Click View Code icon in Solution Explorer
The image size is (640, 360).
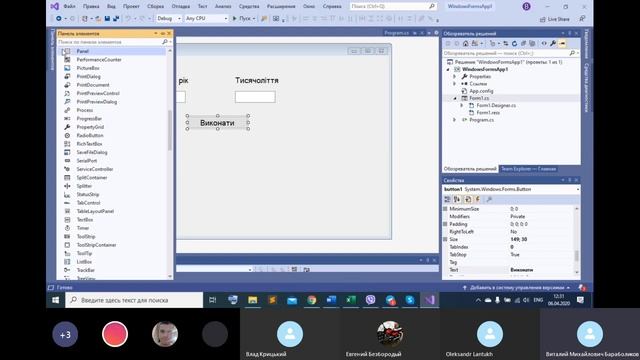click(x=544, y=43)
